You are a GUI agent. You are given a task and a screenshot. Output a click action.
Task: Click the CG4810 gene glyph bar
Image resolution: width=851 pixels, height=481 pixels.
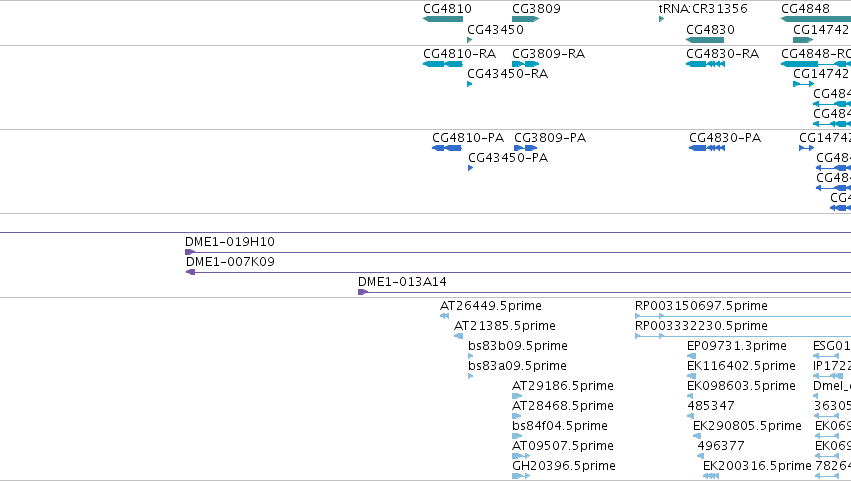point(443,19)
